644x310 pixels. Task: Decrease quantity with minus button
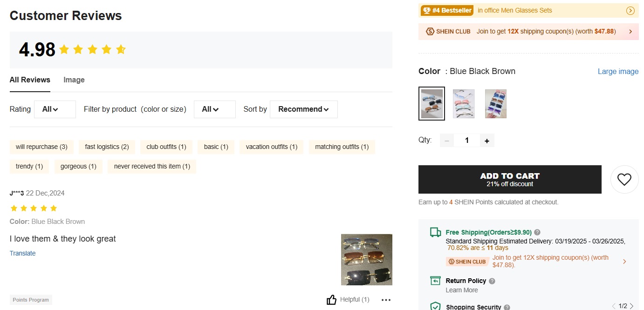click(x=447, y=141)
